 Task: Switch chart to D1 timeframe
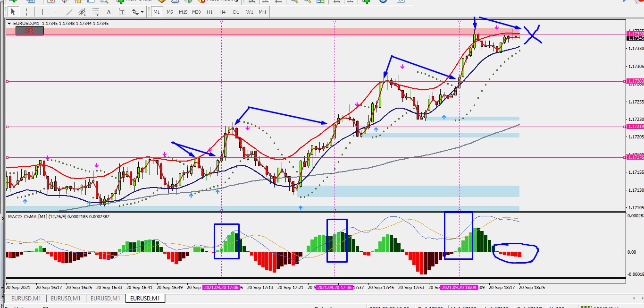point(236,12)
